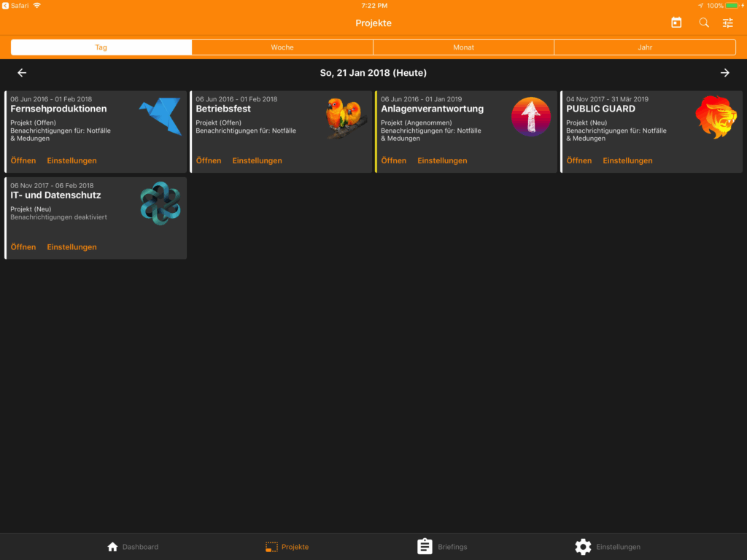Screen dimensions: 747x560
Task: Go to next day with right arrow
Action: pyautogui.click(x=725, y=73)
